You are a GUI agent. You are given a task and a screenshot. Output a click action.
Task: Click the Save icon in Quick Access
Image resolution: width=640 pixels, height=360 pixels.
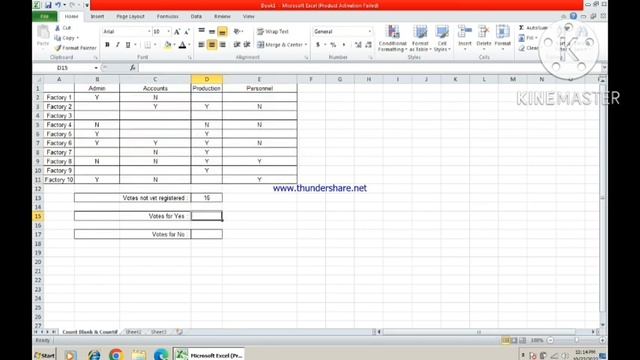point(48,5)
